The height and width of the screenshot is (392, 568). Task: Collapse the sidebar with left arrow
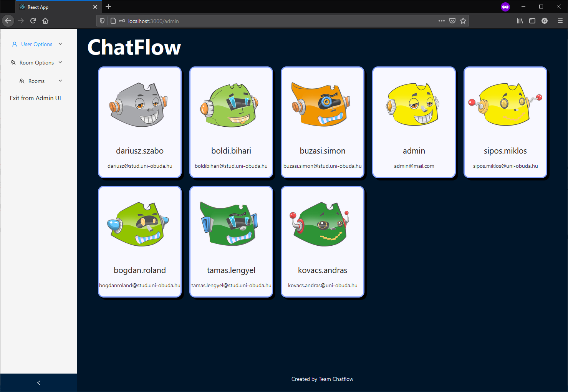coord(38,383)
